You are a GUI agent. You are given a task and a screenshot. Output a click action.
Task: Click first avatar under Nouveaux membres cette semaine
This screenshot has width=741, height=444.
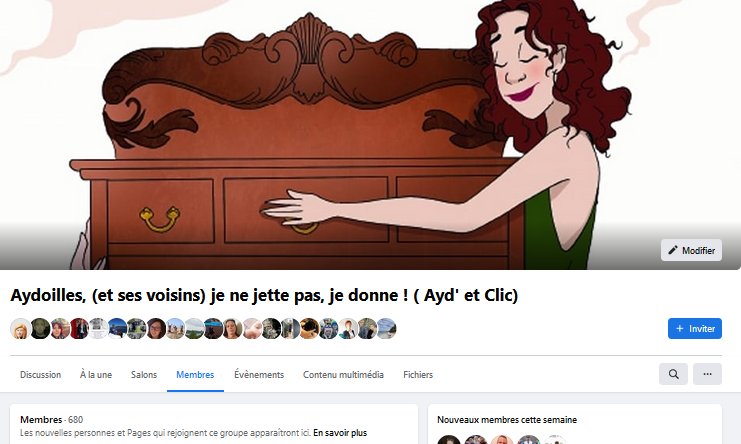pyautogui.click(x=448, y=440)
